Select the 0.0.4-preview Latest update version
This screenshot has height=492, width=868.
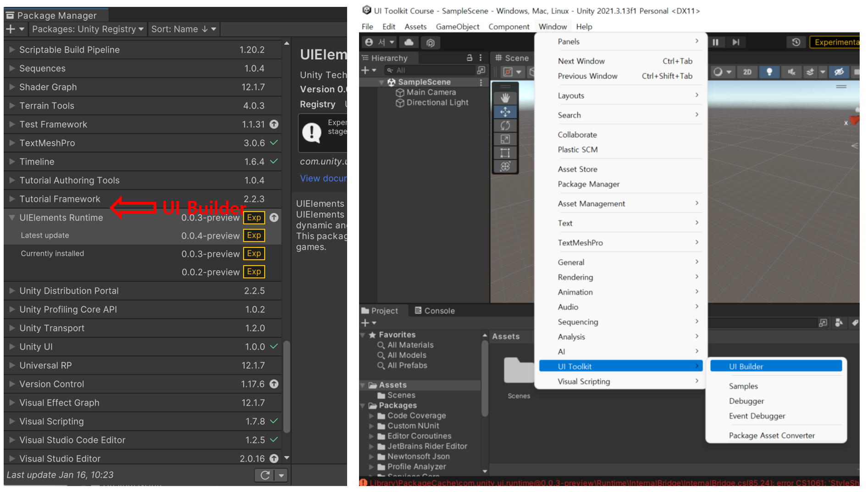(x=143, y=235)
